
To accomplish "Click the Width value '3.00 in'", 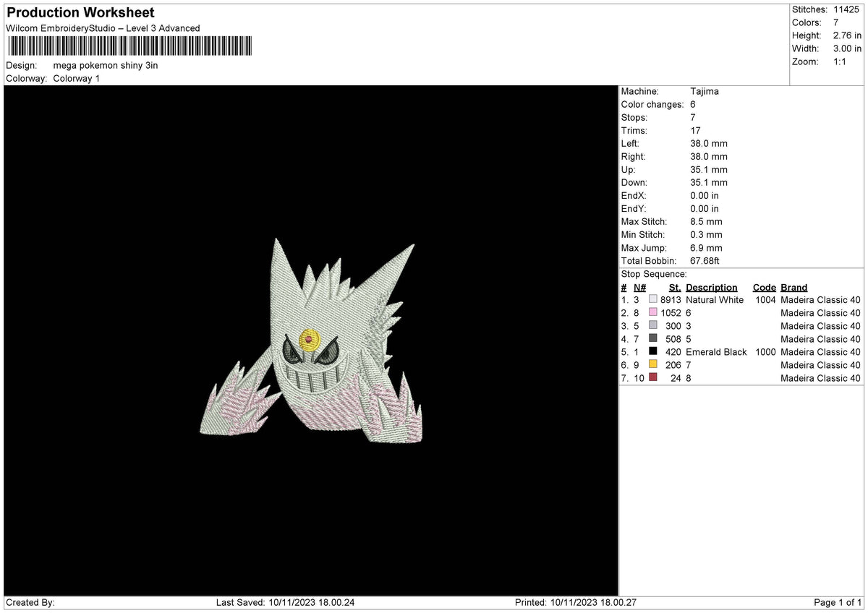I will (847, 48).
